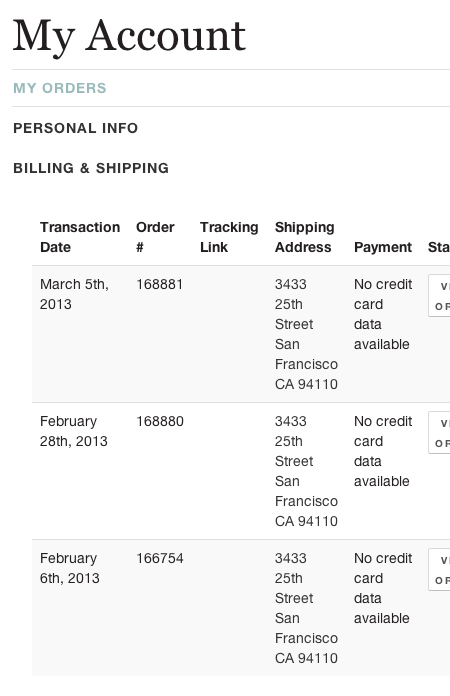
Task: Select order number 168881
Action: pyautogui.click(x=160, y=284)
